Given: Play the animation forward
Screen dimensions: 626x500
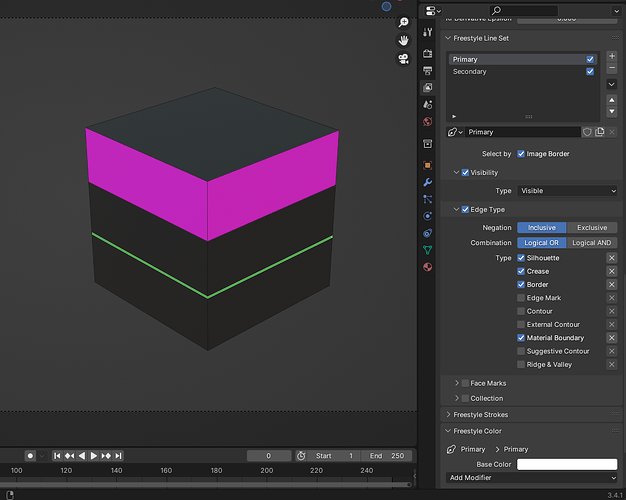Looking at the screenshot, I should click(94, 456).
